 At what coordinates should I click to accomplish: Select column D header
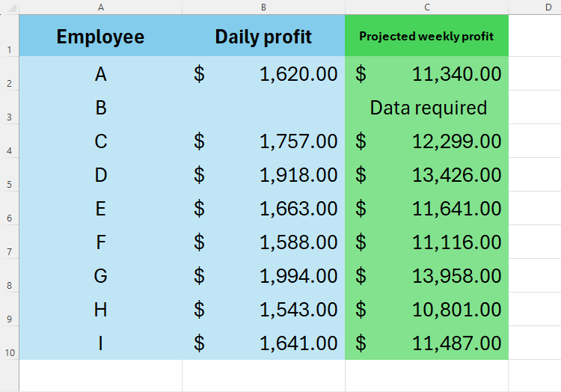pos(548,7)
